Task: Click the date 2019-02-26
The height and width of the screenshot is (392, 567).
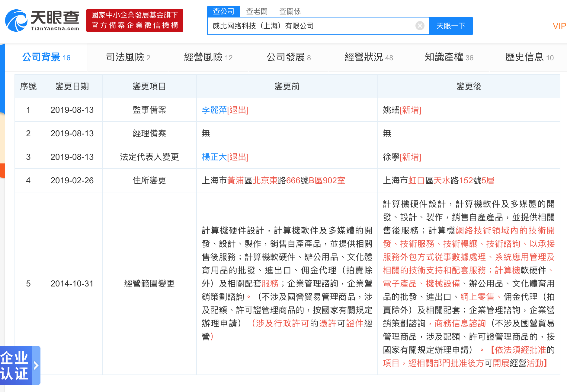Action: (x=72, y=181)
